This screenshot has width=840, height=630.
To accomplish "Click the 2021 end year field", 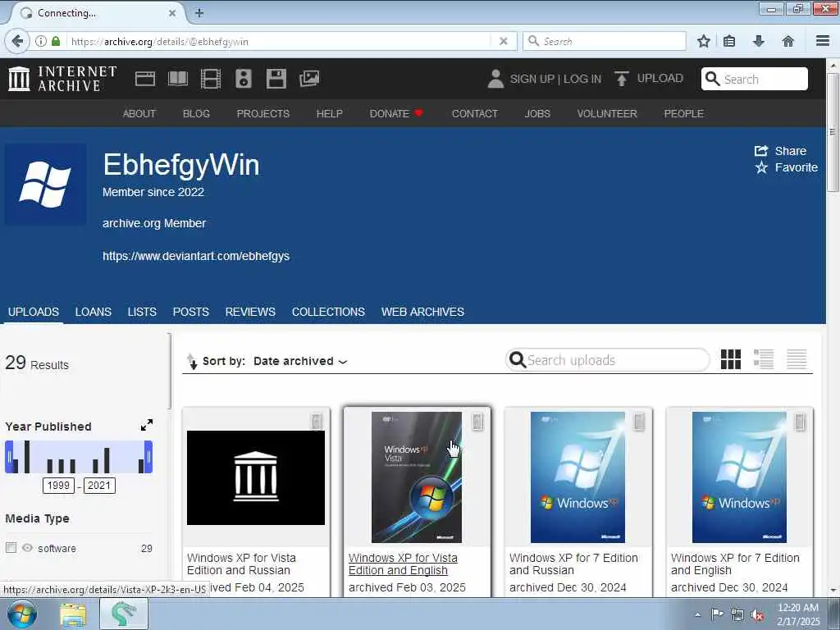I will 99,486.
